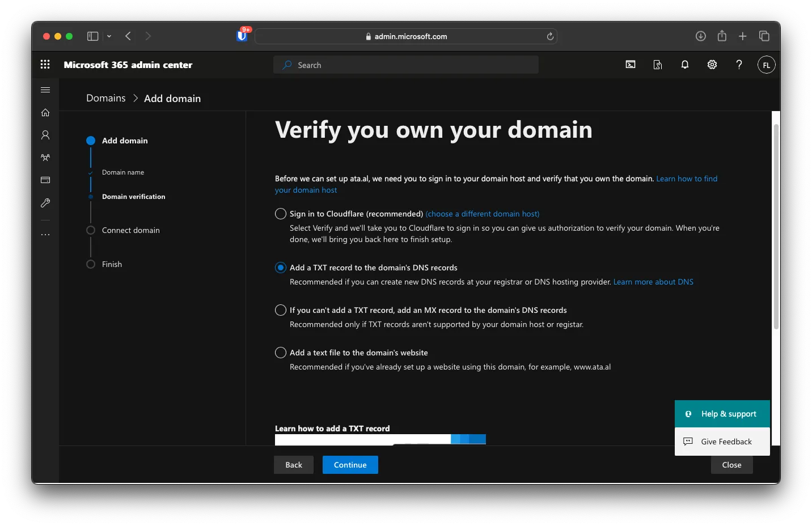
Task: Click the Close button
Action: (732, 465)
